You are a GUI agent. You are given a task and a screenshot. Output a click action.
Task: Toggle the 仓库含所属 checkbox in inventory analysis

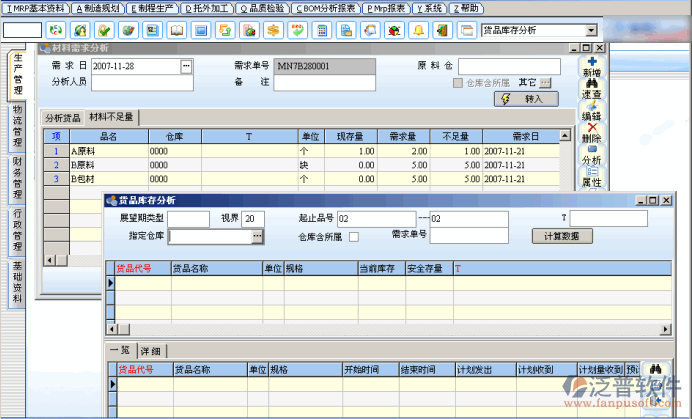(x=354, y=237)
